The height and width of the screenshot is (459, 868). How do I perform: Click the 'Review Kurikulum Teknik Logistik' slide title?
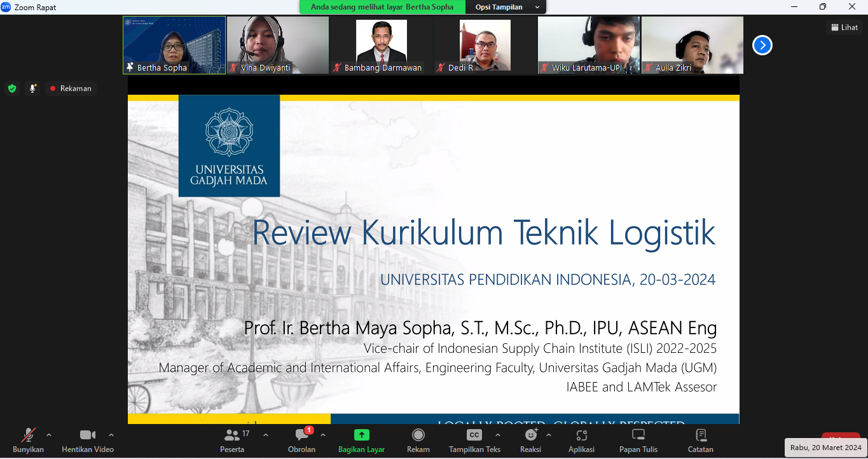[x=483, y=232]
